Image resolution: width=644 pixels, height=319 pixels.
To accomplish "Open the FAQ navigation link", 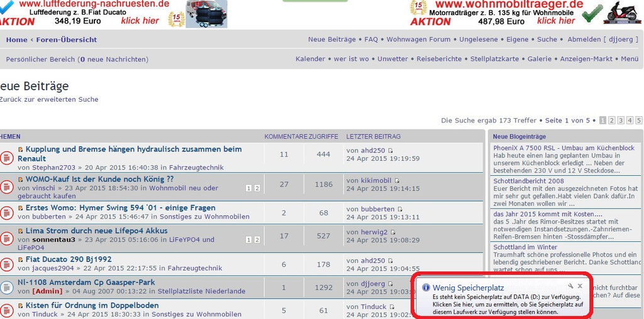I will pyautogui.click(x=371, y=39).
